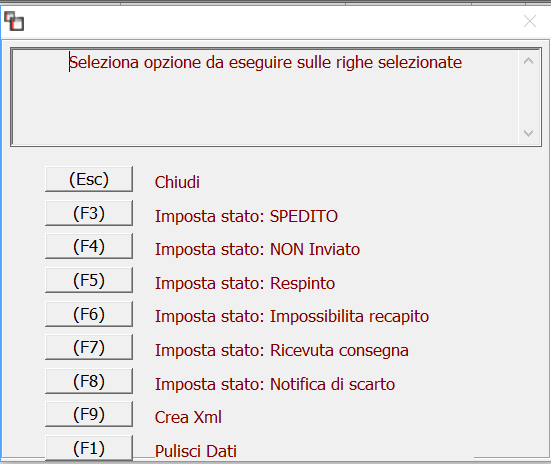Select the Pulisci Dati label
The height and width of the screenshot is (464, 551).
tap(196, 451)
